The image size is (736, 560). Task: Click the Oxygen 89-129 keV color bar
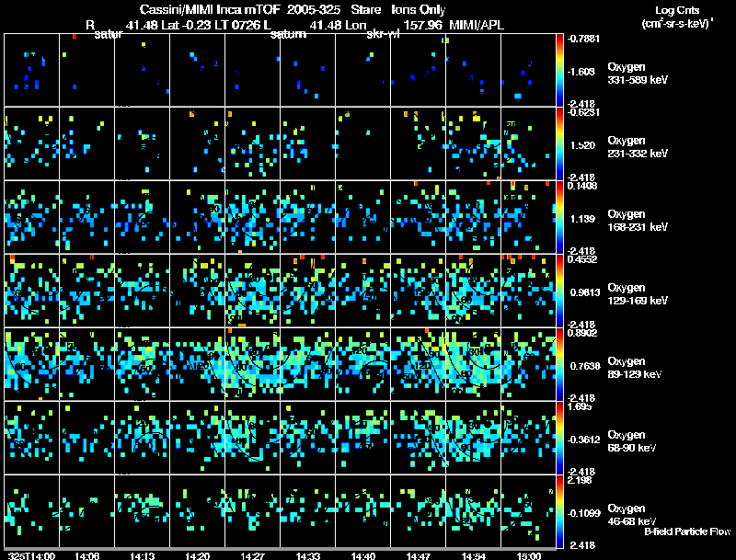pyautogui.click(x=559, y=364)
